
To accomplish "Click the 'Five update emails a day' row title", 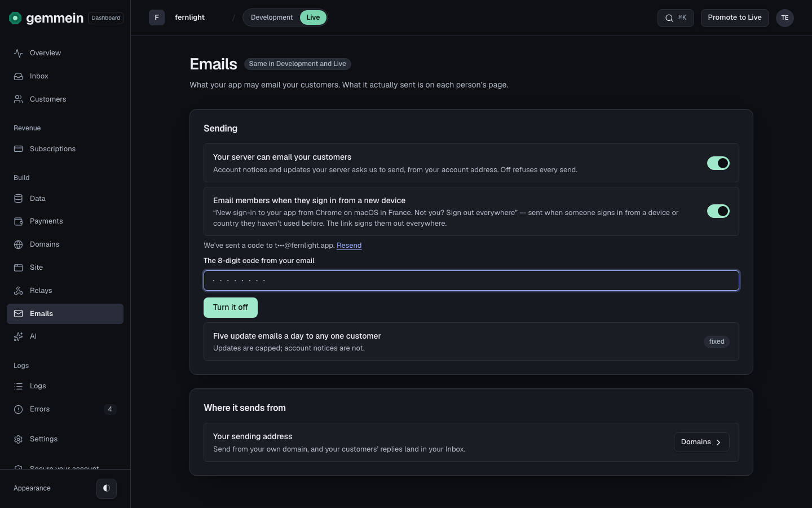I will (297, 336).
